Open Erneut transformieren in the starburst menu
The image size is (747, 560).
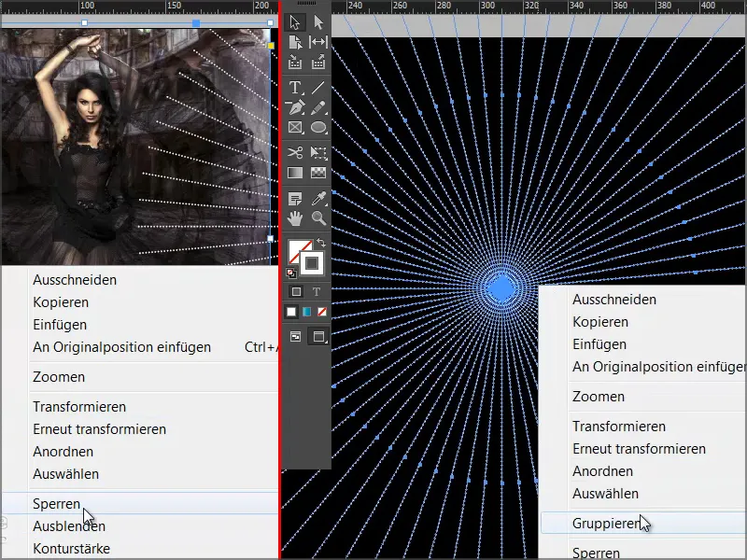click(640, 449)
